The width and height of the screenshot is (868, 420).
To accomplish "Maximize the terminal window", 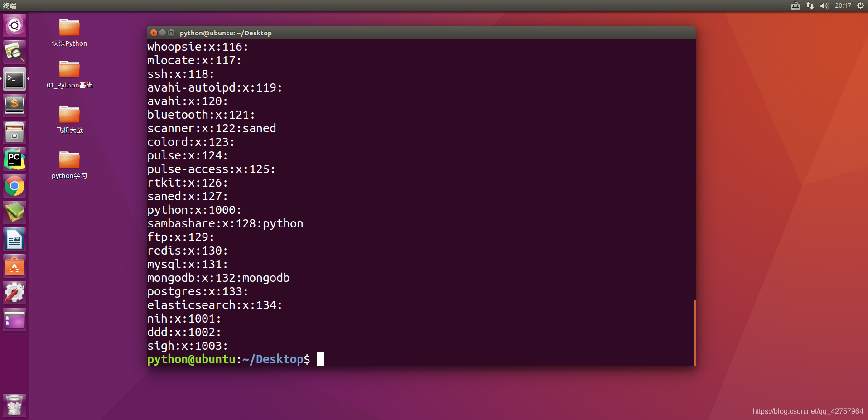I will (x=171, y=33).
